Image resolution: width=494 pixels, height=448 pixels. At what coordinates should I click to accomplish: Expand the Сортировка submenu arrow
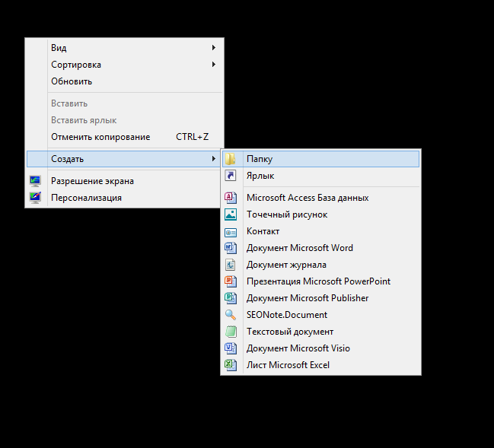[213, 65]
